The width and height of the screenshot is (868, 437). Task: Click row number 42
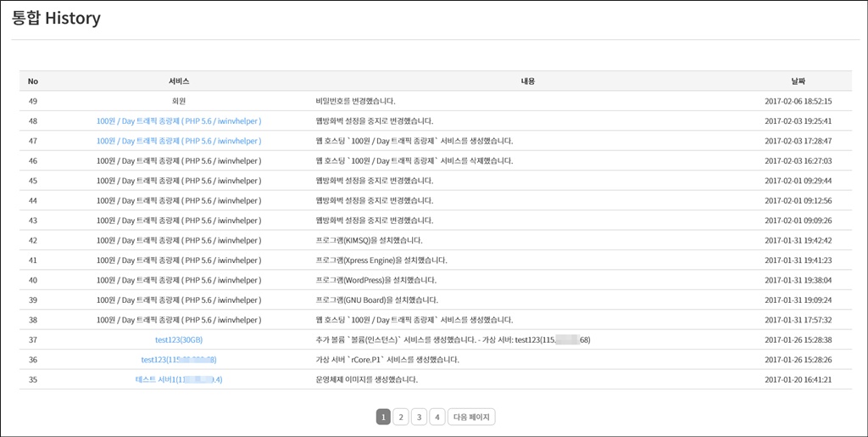point(33,240)
